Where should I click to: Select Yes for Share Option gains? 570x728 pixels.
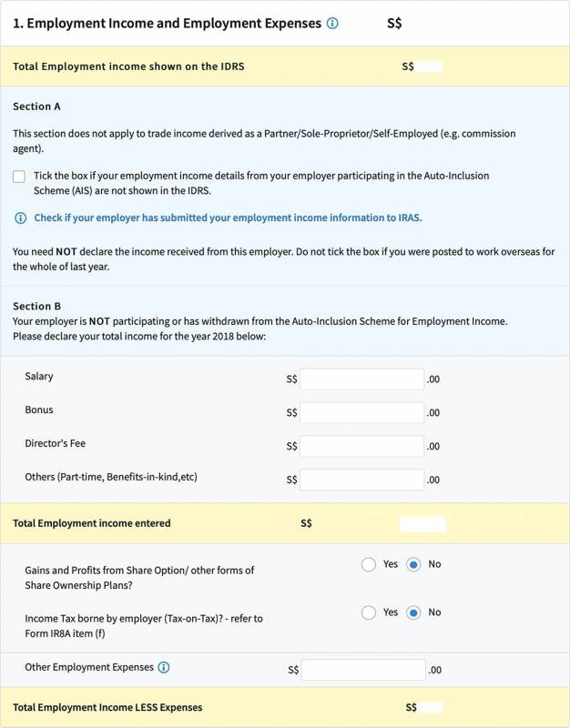369,564
